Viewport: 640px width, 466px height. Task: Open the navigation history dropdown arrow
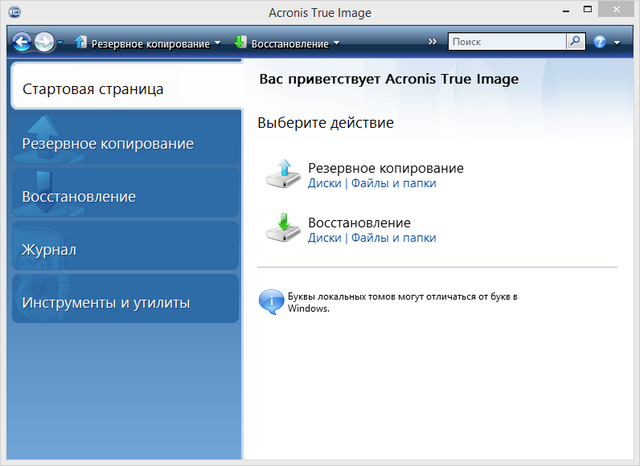click(61, 44)
